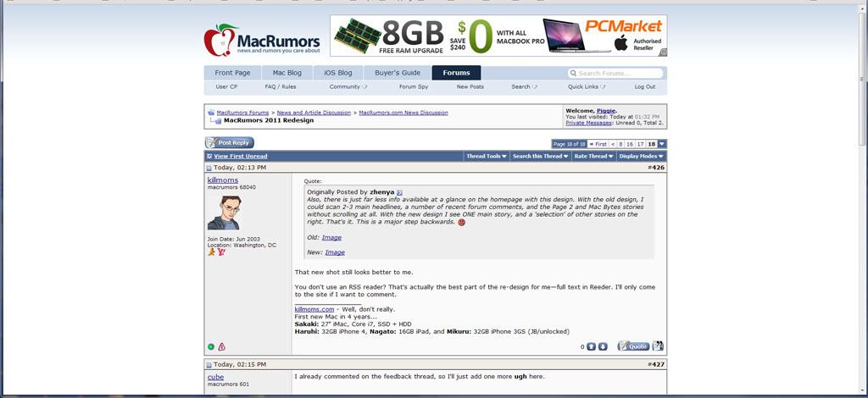Click post icon beside Today, 02:13 PM
Image resolution: width=868 pixels, height=398 pixels.
(209, 168)
